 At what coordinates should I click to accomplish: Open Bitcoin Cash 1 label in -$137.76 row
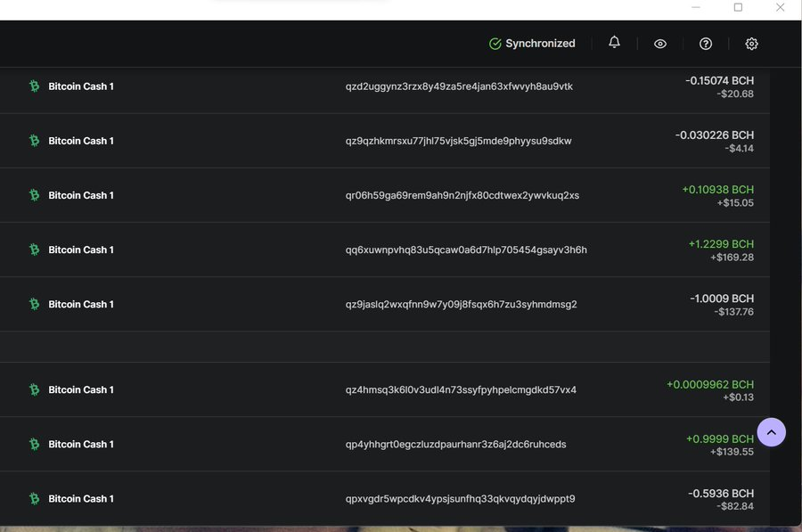tap(81, 305)
